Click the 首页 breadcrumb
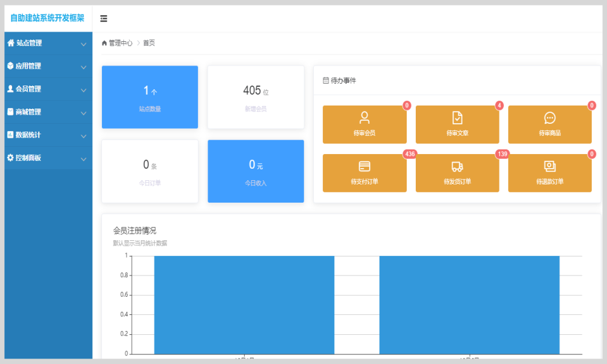Screen dimensions: 607x364 pyautogui.click(x=149, y=43)
